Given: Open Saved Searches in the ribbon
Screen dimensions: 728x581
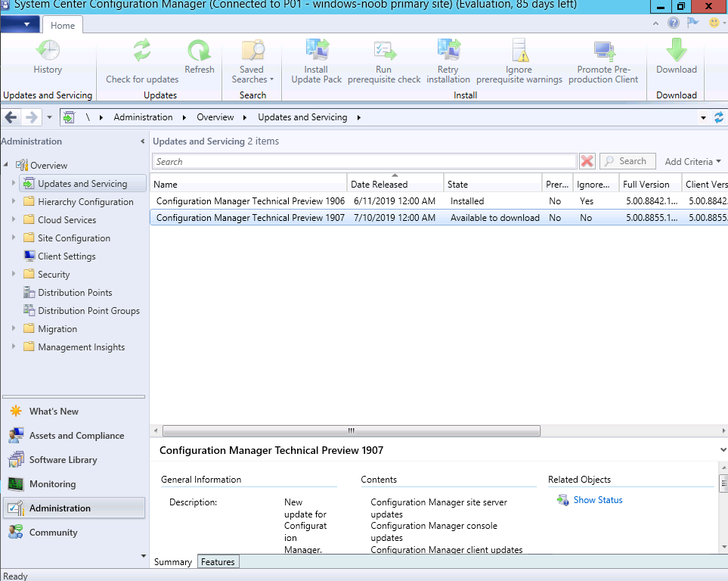Looking at the screenshot, I should [252, 61].
